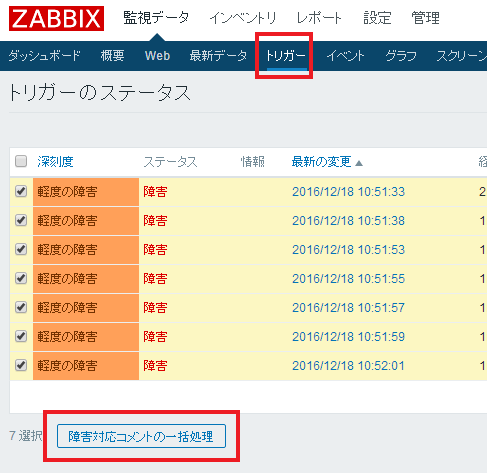The width and height of the screenshot is (487, 473).
Task: Click the トリガーのステータス page title
Action: [x=99, y=92]
